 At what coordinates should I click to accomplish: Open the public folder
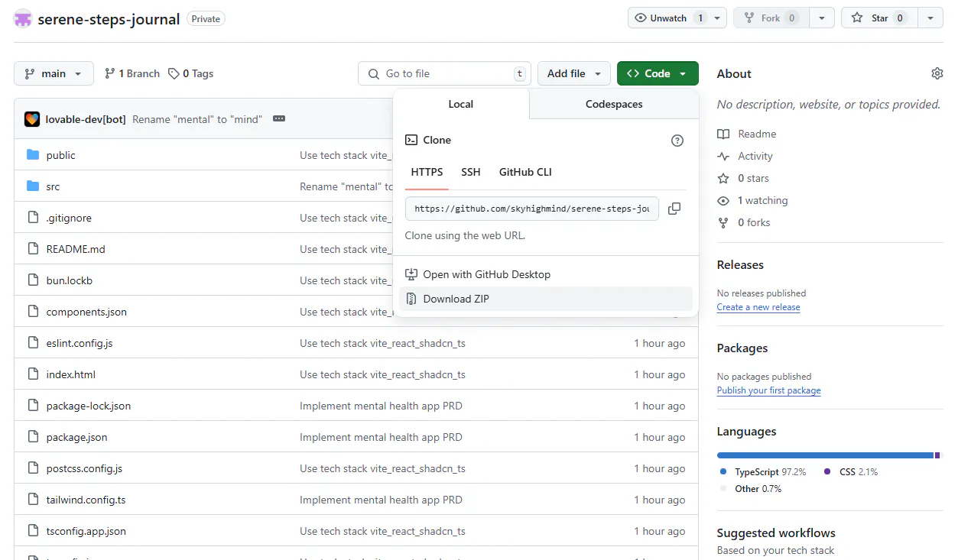point(60,155)
